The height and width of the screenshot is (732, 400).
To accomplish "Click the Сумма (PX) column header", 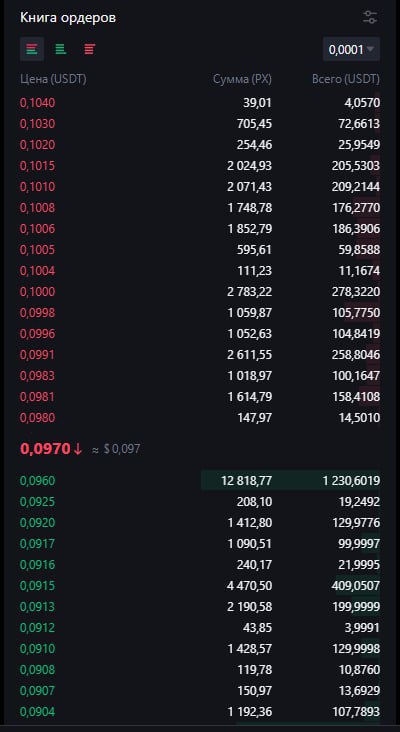I will coord(242,79).
